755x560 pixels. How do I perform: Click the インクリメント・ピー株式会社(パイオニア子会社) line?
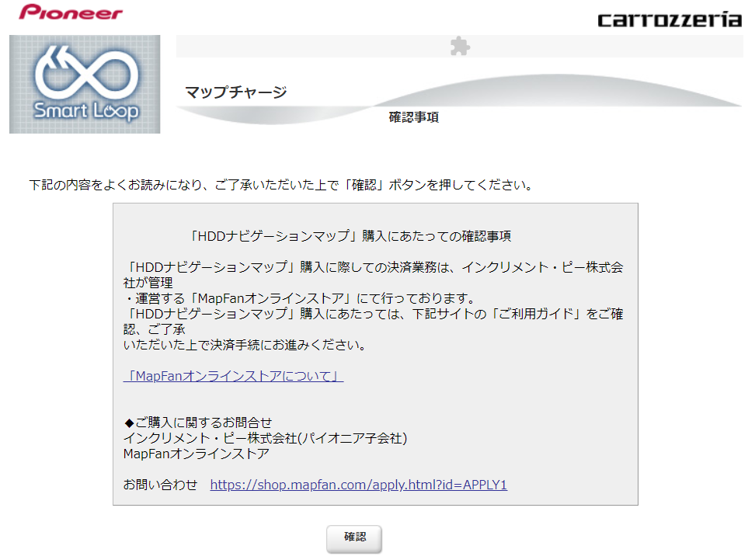point(266,438)
